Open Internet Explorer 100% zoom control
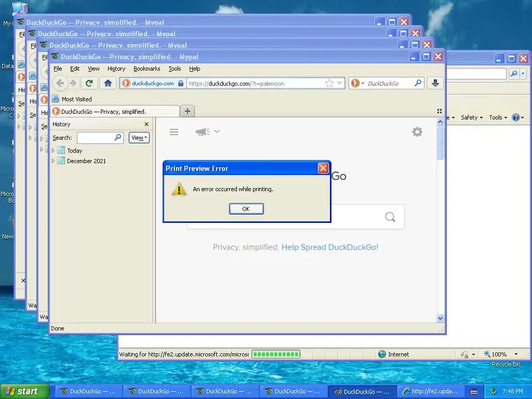Screen dimensions: 532x399 point(501,354)
